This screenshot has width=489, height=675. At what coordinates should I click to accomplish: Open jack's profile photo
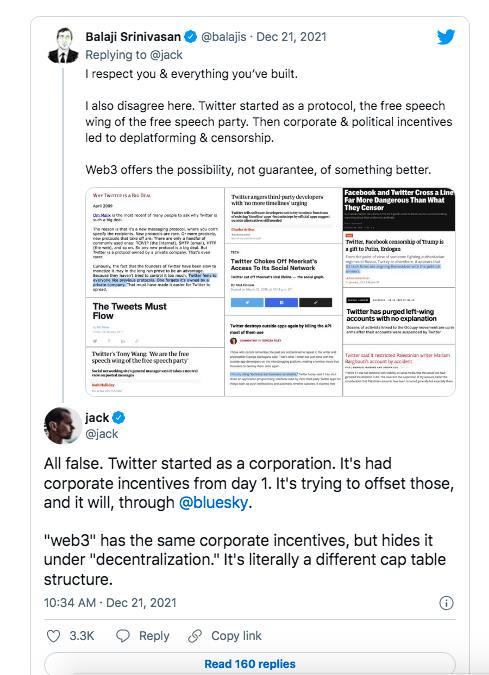coord(63,425)
